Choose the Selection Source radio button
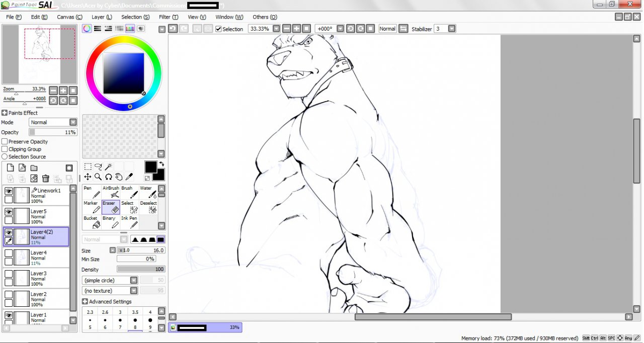This screenshot has height=343, width=644. [5, 157]
